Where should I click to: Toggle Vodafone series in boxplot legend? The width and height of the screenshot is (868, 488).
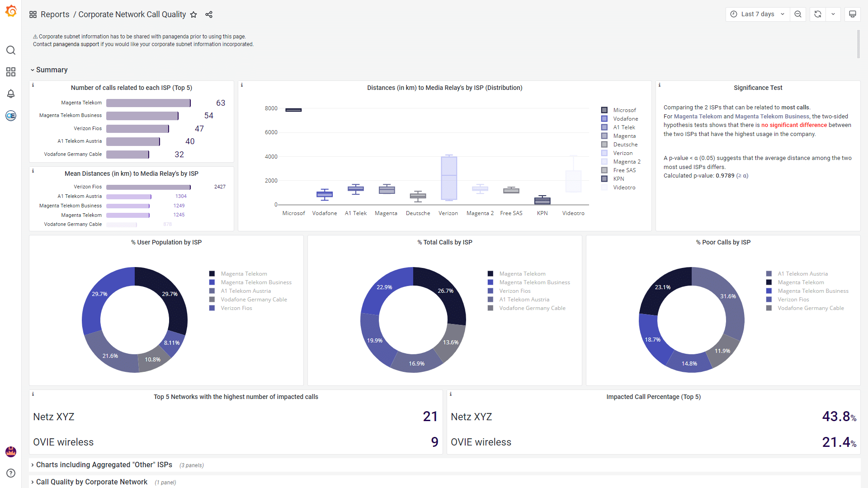625,119
